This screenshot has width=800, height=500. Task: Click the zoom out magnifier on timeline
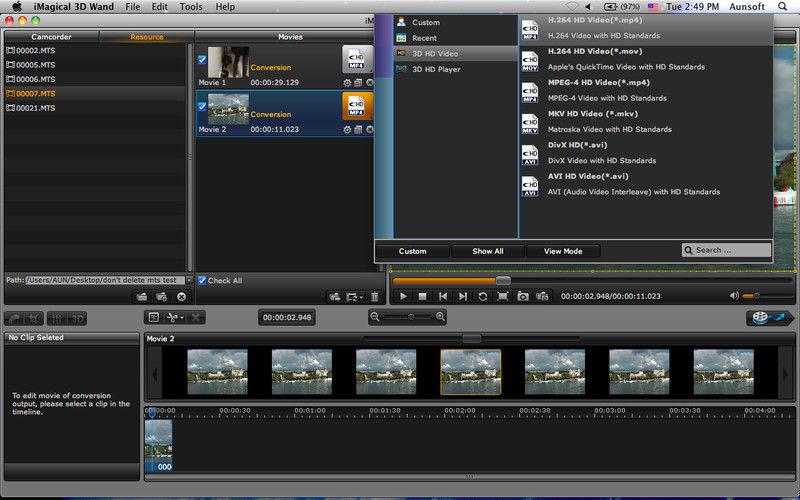point(375,317)
